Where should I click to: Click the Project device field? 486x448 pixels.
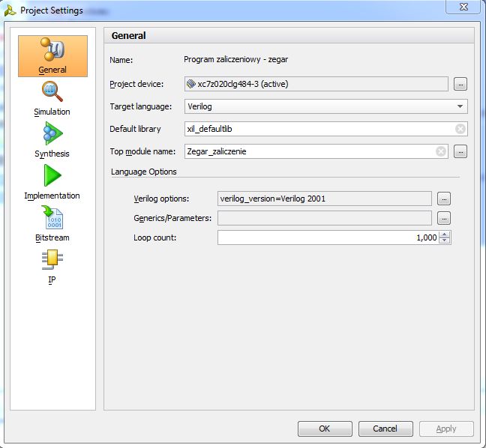click(316, 84)
